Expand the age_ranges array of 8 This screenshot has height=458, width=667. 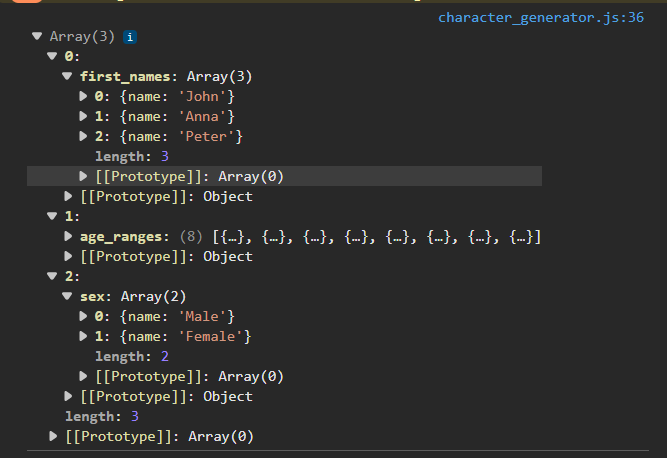point(69,236)
